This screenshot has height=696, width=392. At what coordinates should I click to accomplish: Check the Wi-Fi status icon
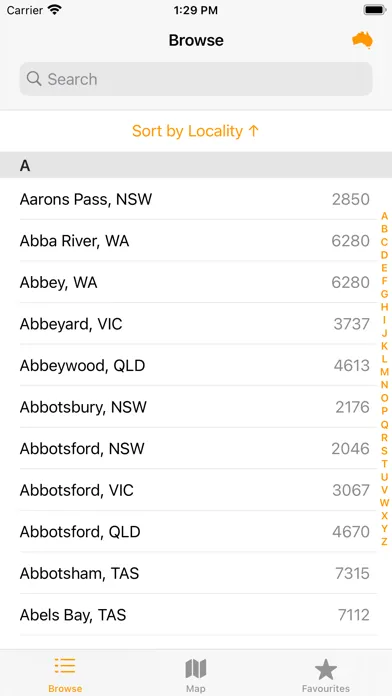[55, 10]
